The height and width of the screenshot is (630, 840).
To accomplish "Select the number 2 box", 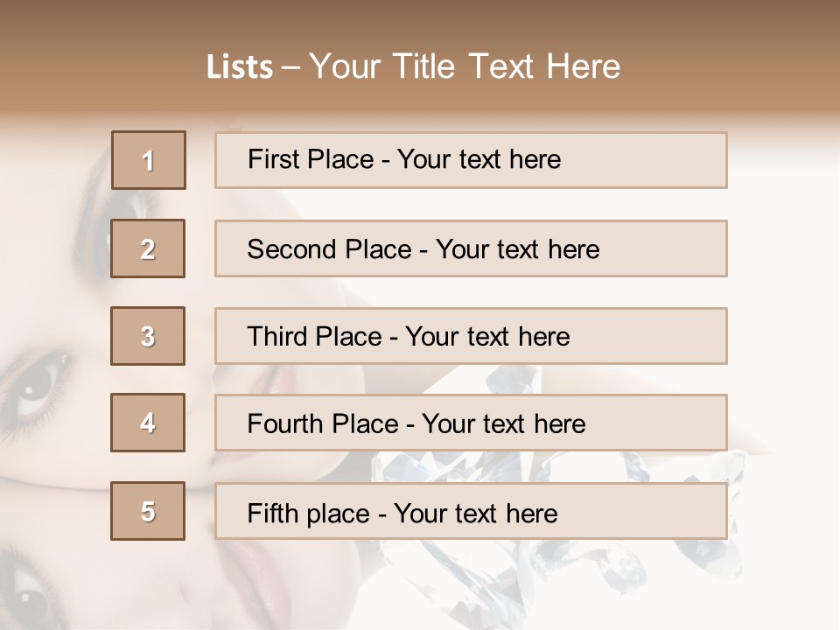I will click(x=149, y=248).
